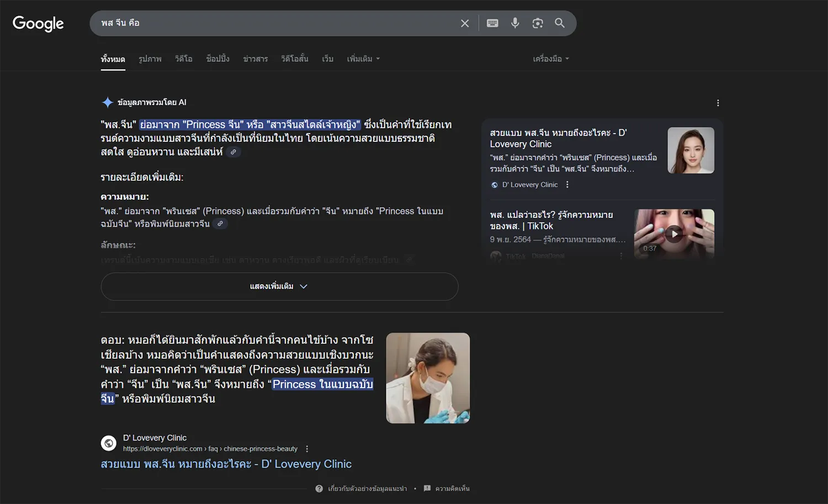This screenshot has height=504, width=828.
Task: Expand AI overview with แสดงเพิ่มเติม
Action: (279, 287)
